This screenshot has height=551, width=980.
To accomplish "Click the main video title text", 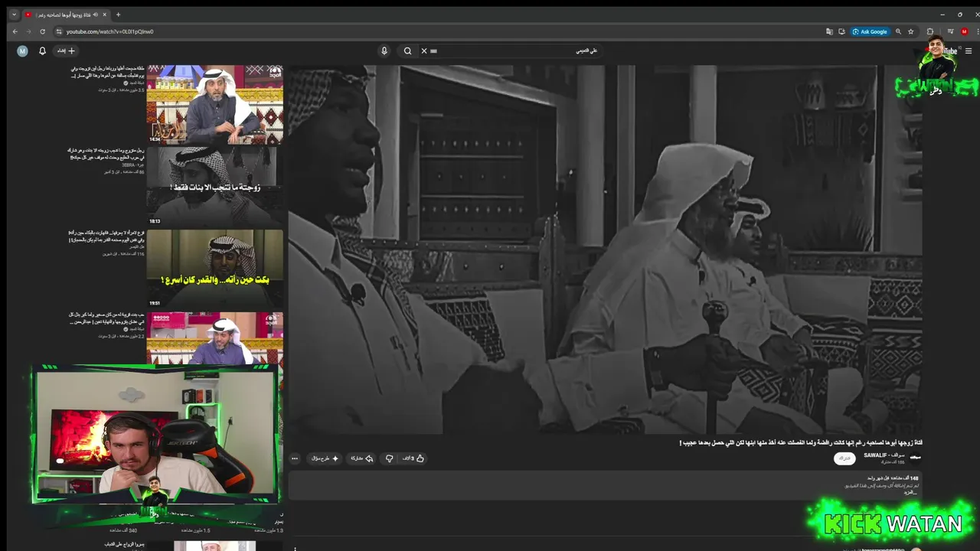I will pyautogui.click(x=801, y=442).
